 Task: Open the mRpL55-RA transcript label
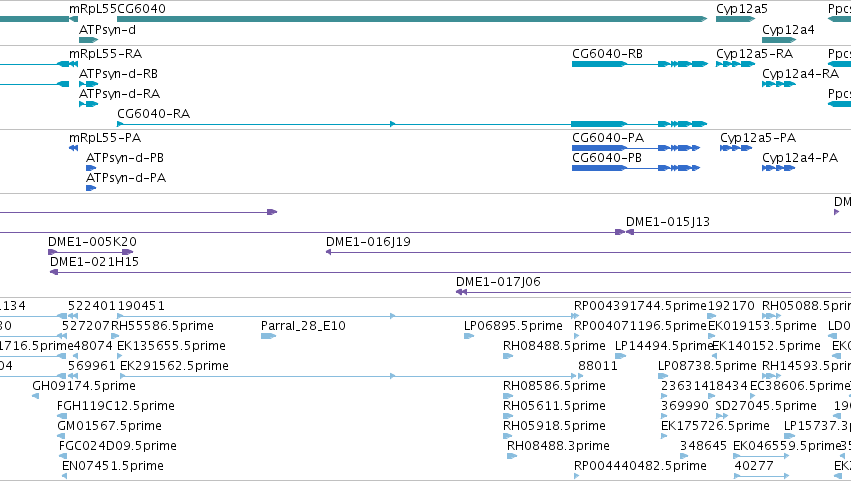tap(105, 54)
